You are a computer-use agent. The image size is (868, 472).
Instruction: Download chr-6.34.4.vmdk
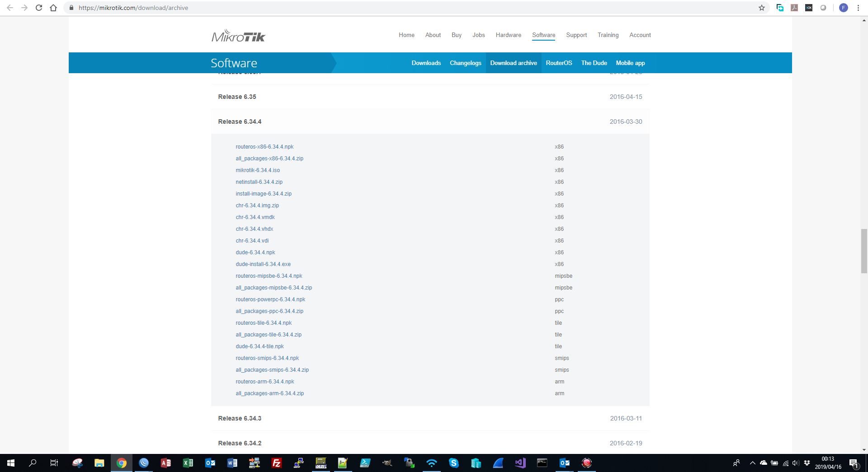pos(255,217)
